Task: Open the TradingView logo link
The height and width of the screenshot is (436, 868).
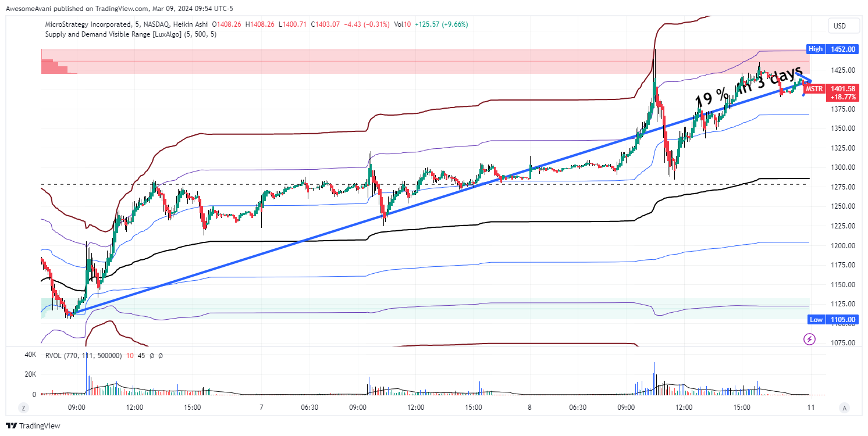Action: 33,426
